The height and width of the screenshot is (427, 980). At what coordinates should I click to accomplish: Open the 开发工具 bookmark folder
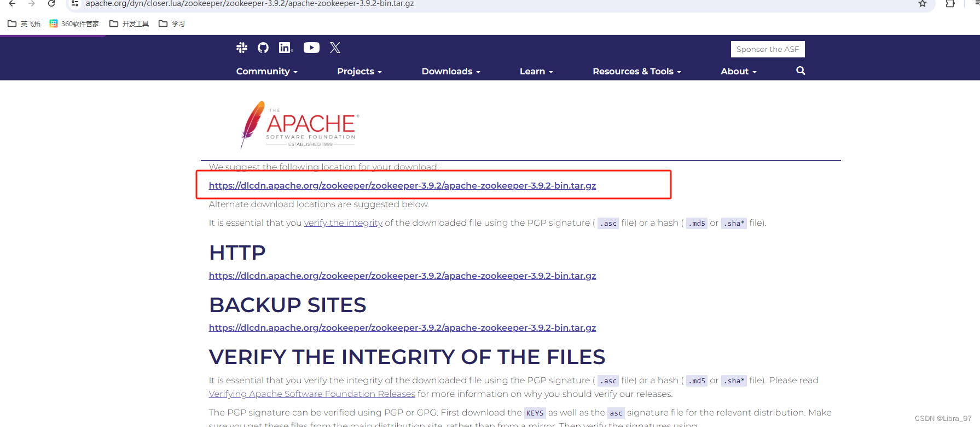pyautogui.click(x=129, y=24)
